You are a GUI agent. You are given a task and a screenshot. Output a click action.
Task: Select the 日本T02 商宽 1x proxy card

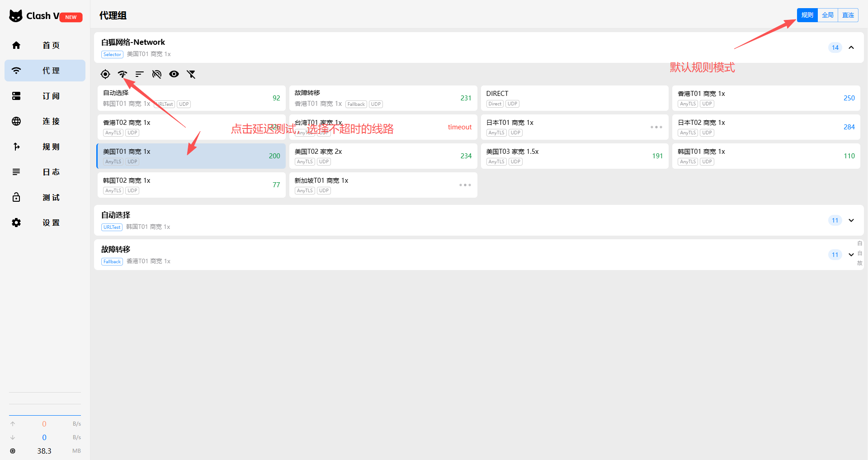point(766,127)
